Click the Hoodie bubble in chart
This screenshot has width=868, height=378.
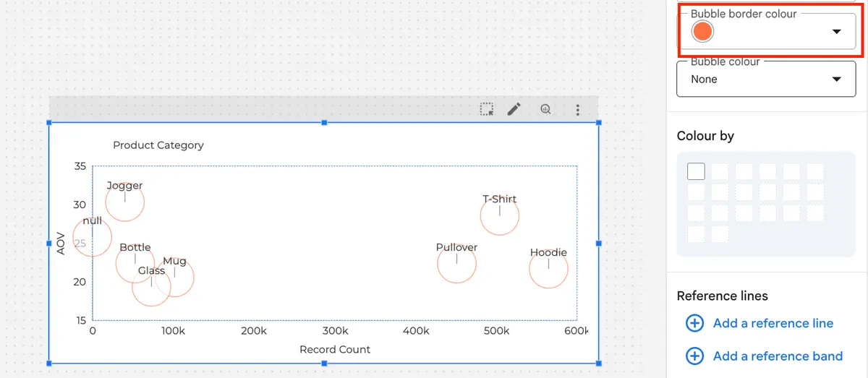(x=548, y=268)
